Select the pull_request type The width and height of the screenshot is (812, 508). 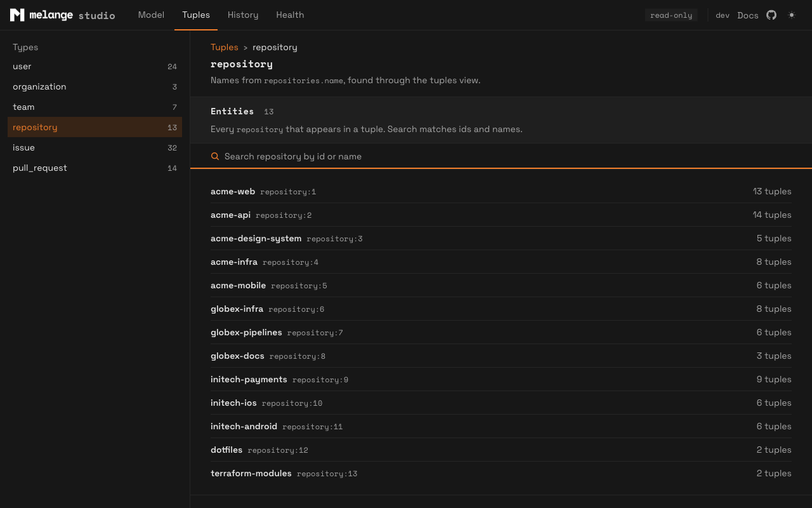pos(95,168)
